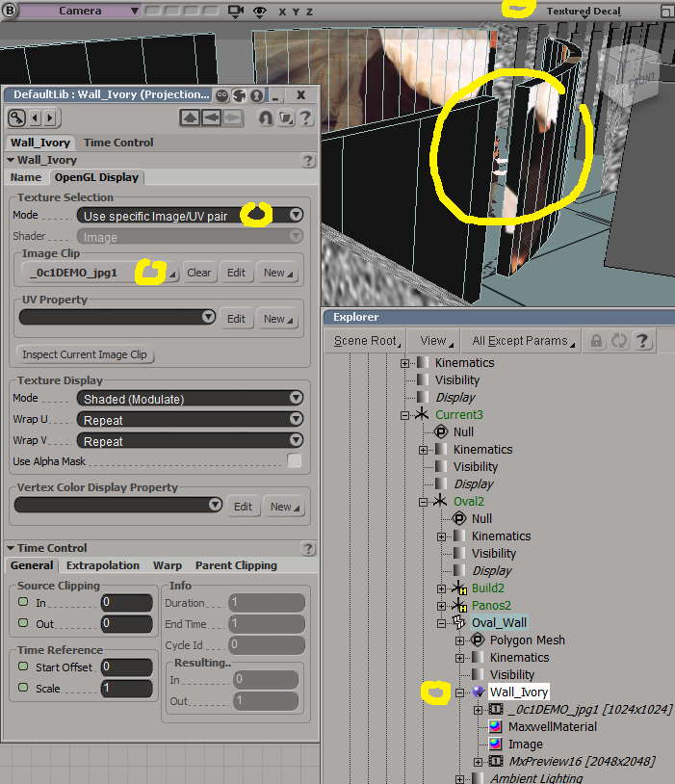This screenshot has width=675, height=784.
Task: Click the property editor help question-mark icon
Action: coord(305,118)
